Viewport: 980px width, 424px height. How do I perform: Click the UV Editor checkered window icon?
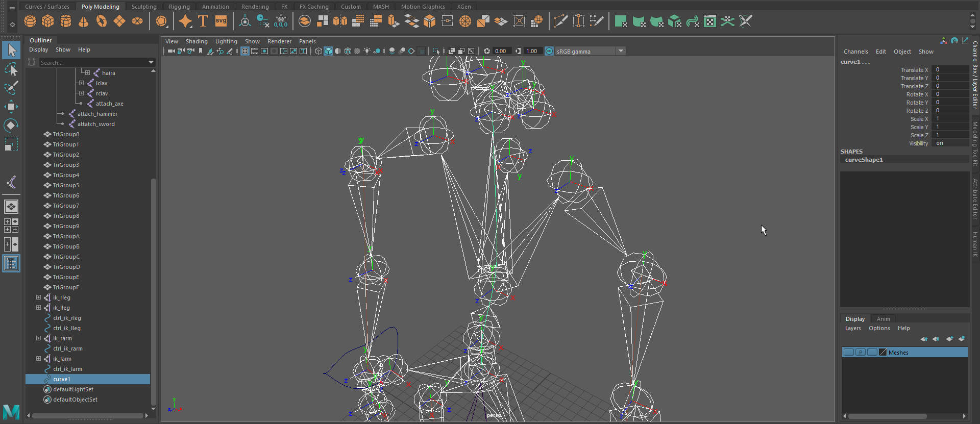710,21
